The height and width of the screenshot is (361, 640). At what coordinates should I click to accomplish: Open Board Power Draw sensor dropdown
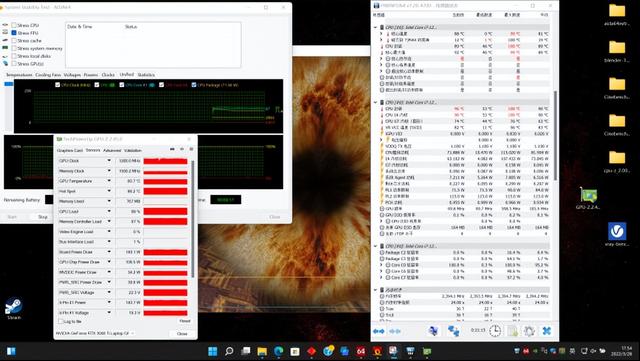109,252
